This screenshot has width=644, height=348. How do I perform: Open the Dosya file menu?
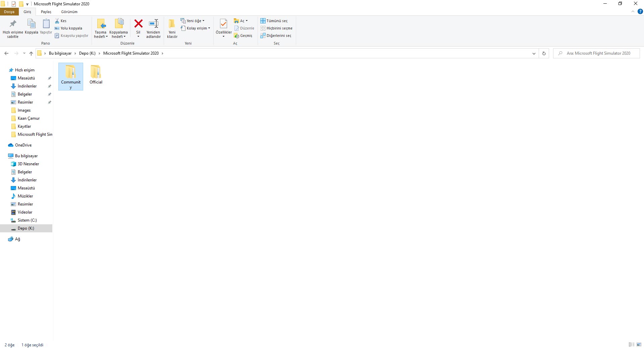(x=9, y=12)
